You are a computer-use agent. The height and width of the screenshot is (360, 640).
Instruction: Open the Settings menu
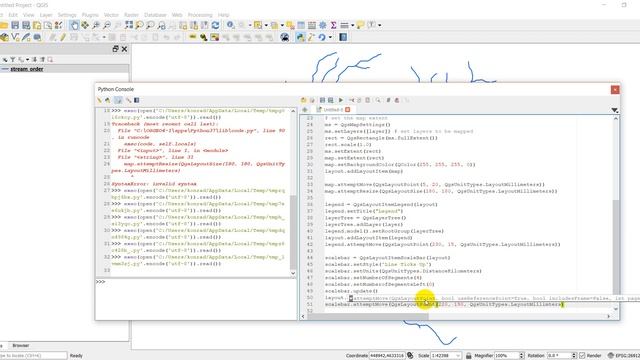[67, 15]
